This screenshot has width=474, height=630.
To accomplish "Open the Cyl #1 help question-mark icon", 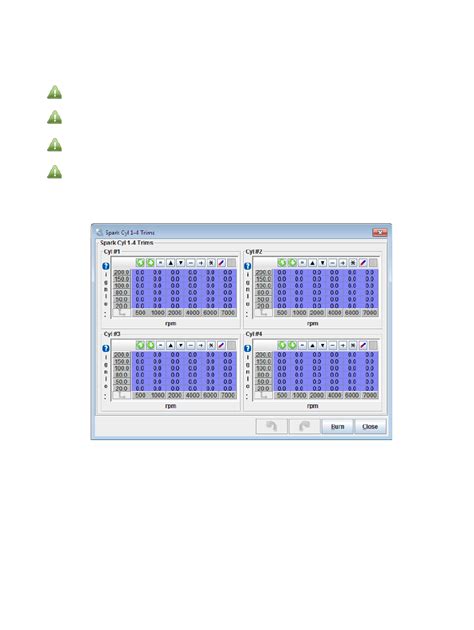I will [106, 266].
